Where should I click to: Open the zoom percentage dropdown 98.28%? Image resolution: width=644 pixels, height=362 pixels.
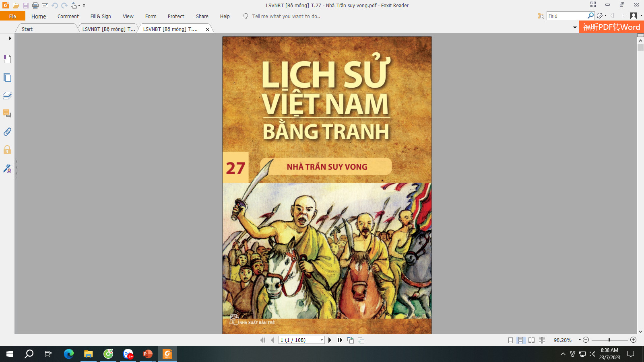click(580, 340)
